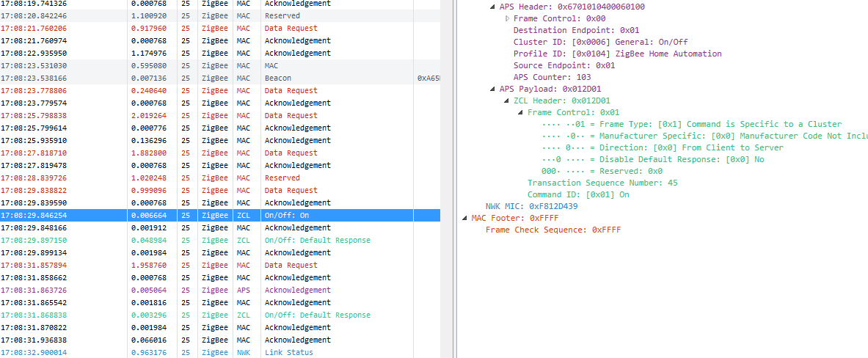Select On/Off Default Response at 17:08:31.868838
The width and height of the screenshot is (868, 358).
(220, 315)
